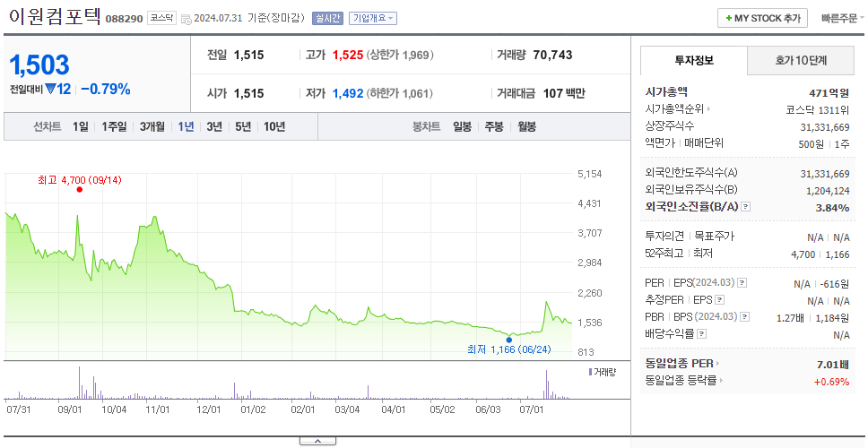
Task: Click the stock name 이원컴포텍
Action: 55,17
